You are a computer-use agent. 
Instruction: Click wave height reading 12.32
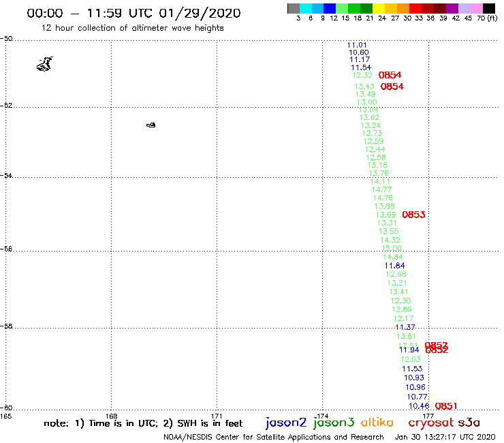(362, 75)
